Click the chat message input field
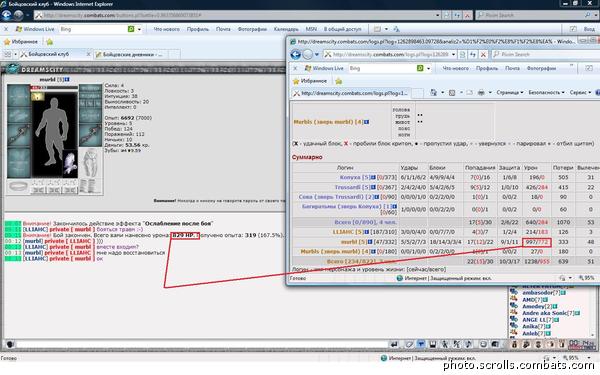 (202, 344)
